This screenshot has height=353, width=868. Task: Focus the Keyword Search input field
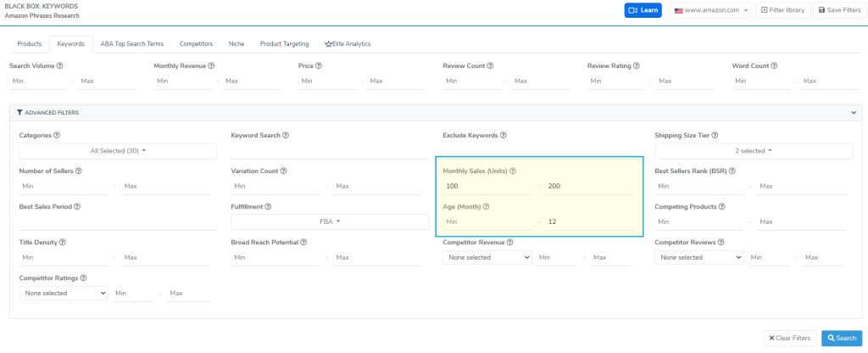pyautogui.click(x=330, y=151)
